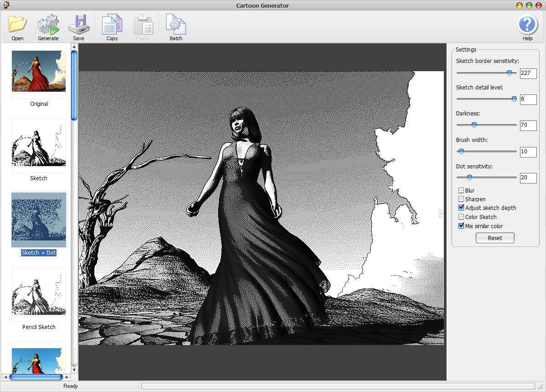
Task: Disable Mix similar color
Action: tap(461, 226)
